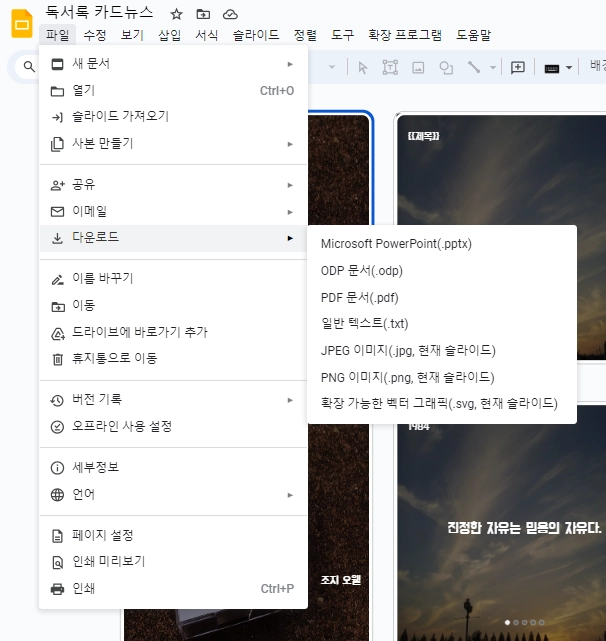Select 슬라이드 가져오기 menu entry
The image size is (606, 641).
173,117
